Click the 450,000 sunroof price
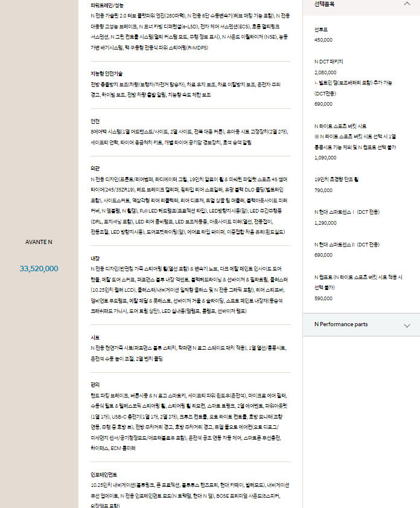 click(x=323, y=40)
